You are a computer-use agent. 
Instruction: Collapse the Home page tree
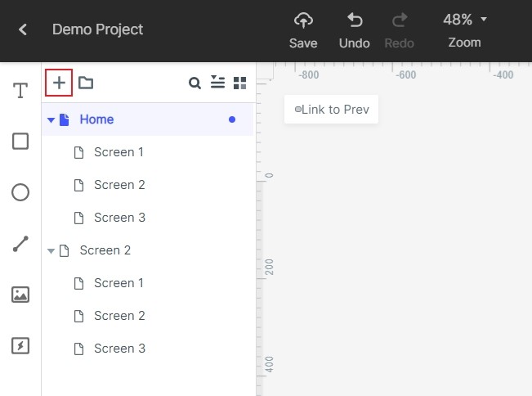(x=51, y=120)
